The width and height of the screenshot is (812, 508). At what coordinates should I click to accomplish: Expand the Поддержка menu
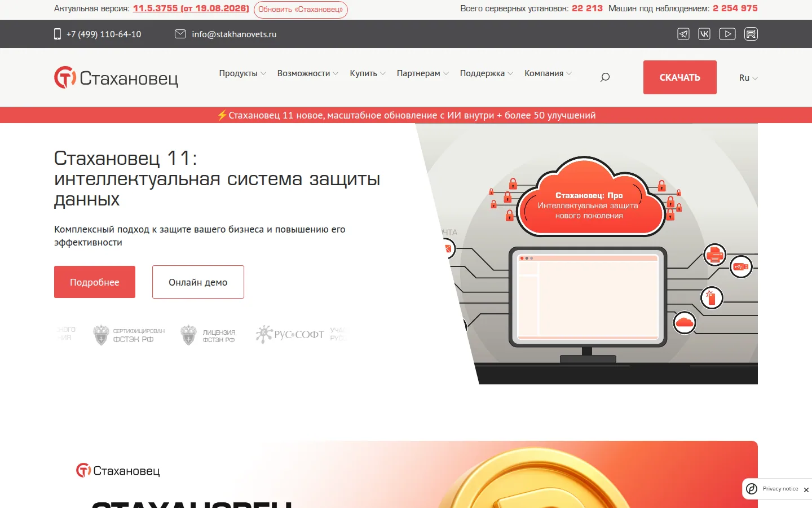pyautogui.click(x=487, y=73)
